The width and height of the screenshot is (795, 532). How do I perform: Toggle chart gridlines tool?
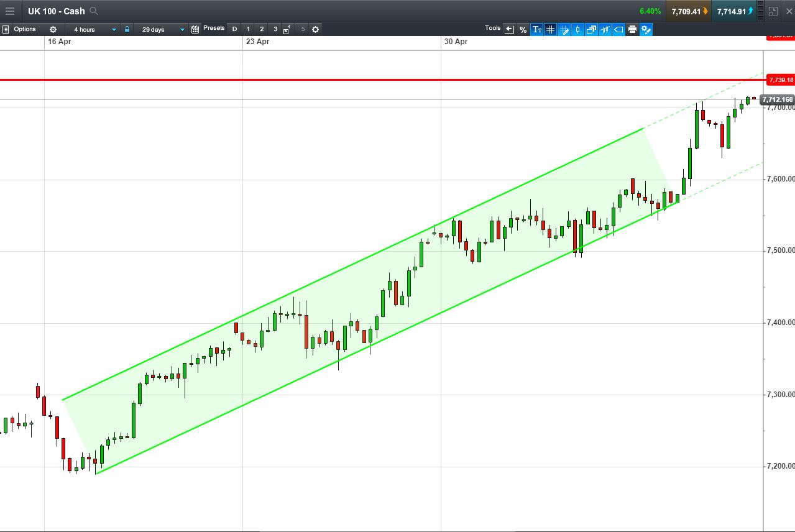[550, 29]
